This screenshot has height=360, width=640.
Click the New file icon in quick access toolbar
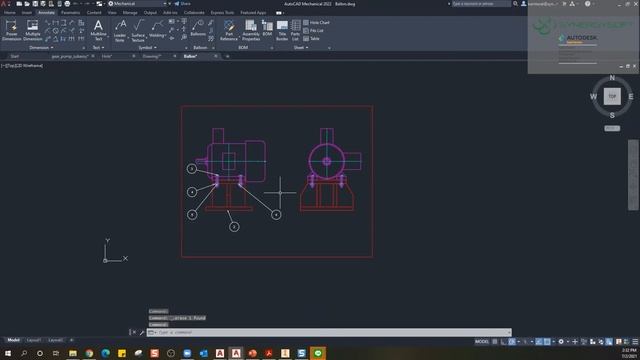[19, 4]
